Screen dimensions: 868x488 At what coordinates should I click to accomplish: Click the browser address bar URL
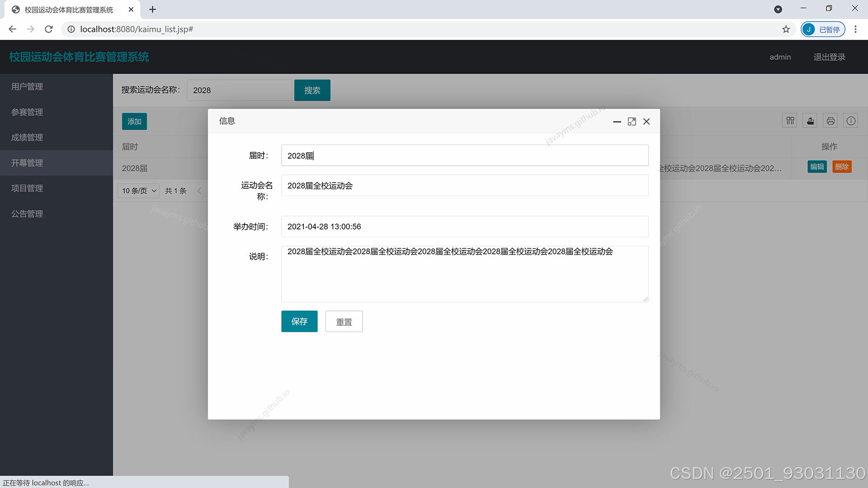137,29
